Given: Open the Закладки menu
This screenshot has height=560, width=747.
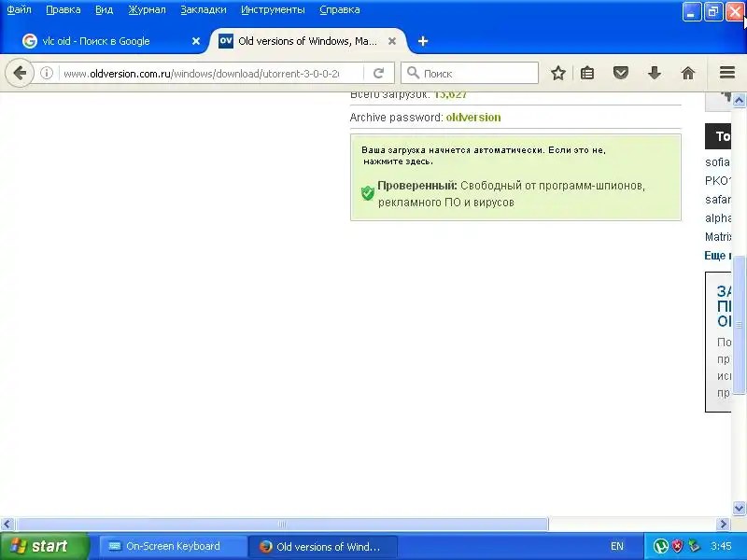Looking at the screenshot, I should point(204,9).
